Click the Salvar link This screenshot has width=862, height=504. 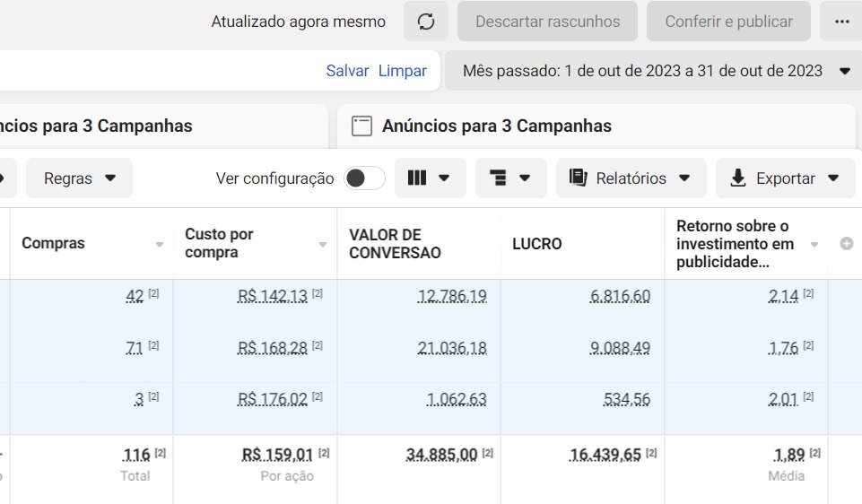[x=347, y=71]
